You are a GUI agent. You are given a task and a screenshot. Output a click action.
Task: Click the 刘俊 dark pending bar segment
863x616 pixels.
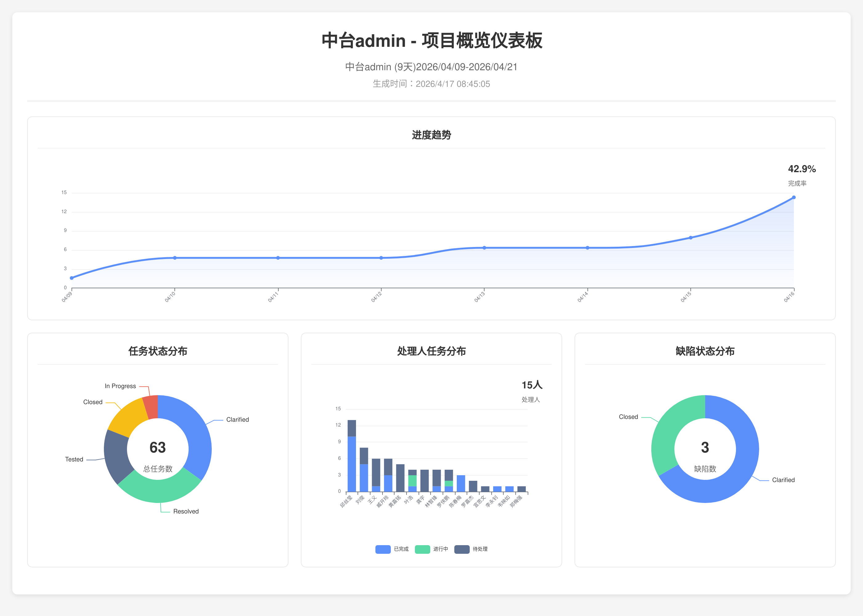point(364,456)
